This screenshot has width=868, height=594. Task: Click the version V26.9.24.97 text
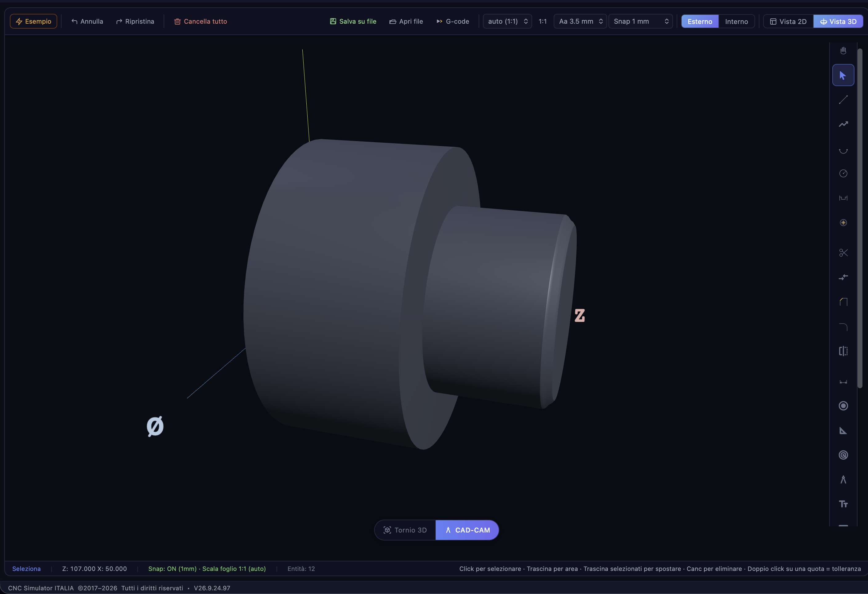tap(212, 588)
